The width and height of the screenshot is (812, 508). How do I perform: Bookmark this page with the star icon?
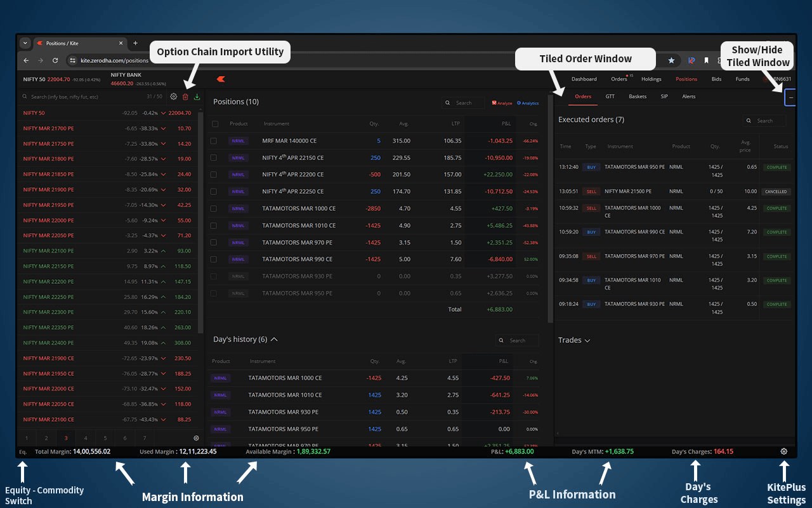click(671, 60)
